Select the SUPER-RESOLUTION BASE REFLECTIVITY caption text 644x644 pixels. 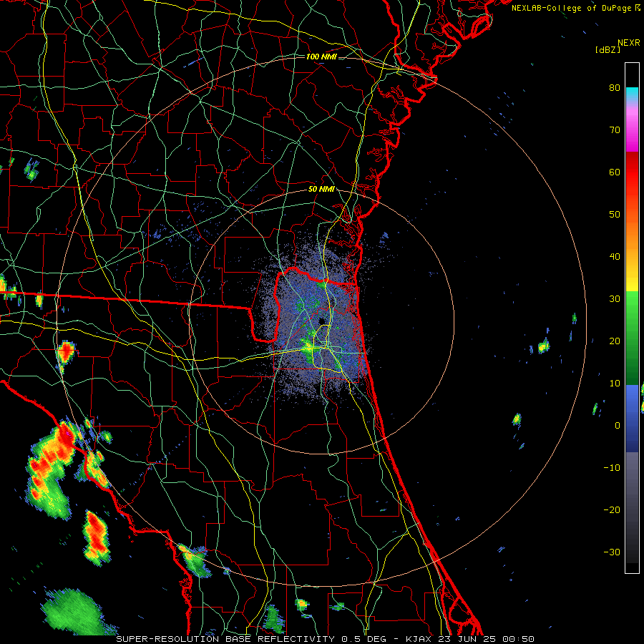[x=225, y=639]
